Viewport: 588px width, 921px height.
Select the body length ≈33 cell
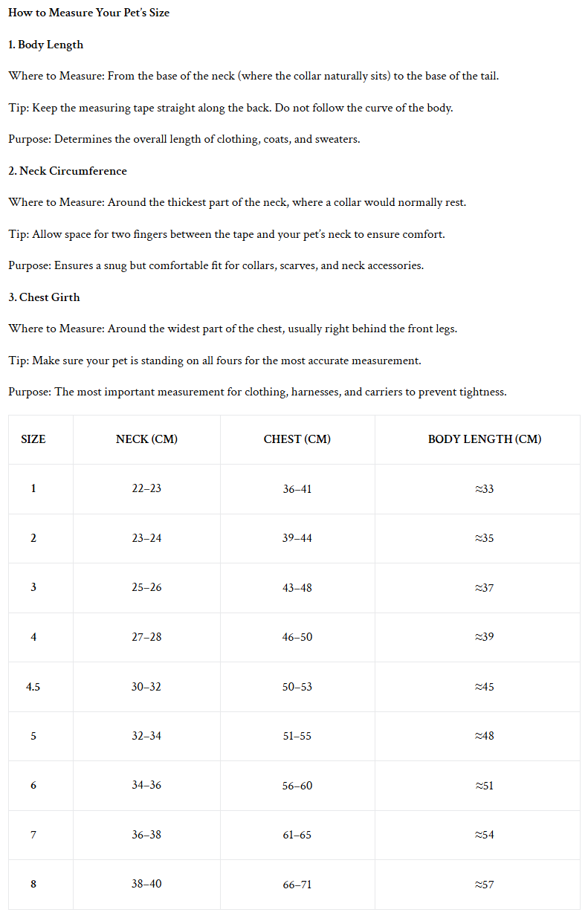pyautogui.click(x=485, y=489)
